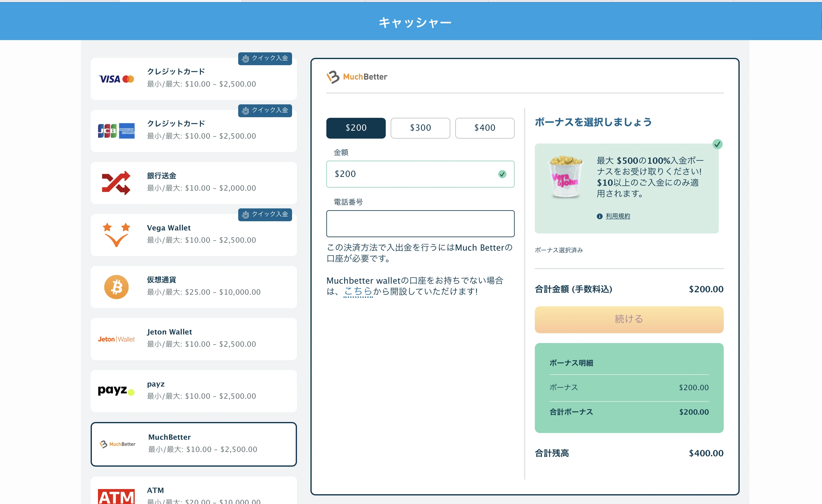Click the $400.00 total balance value

pos(706,453)
